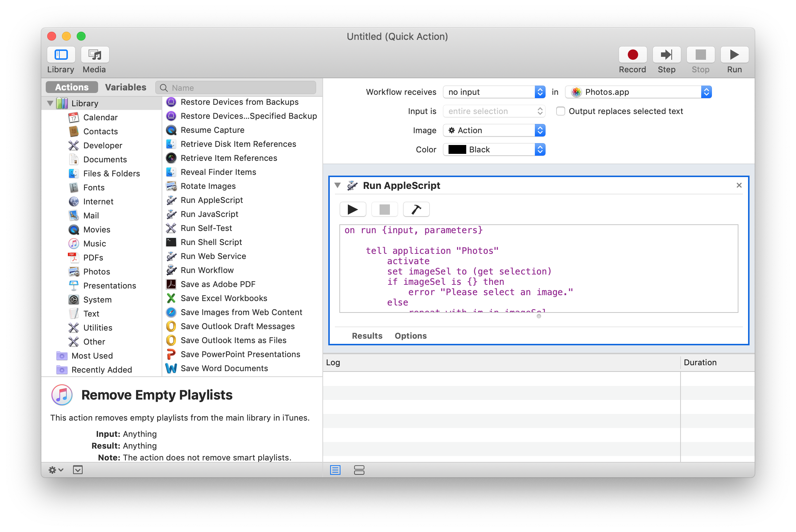Show the variables list icon at bottom
The image size is (796, 532).
[x=359, y=470]
